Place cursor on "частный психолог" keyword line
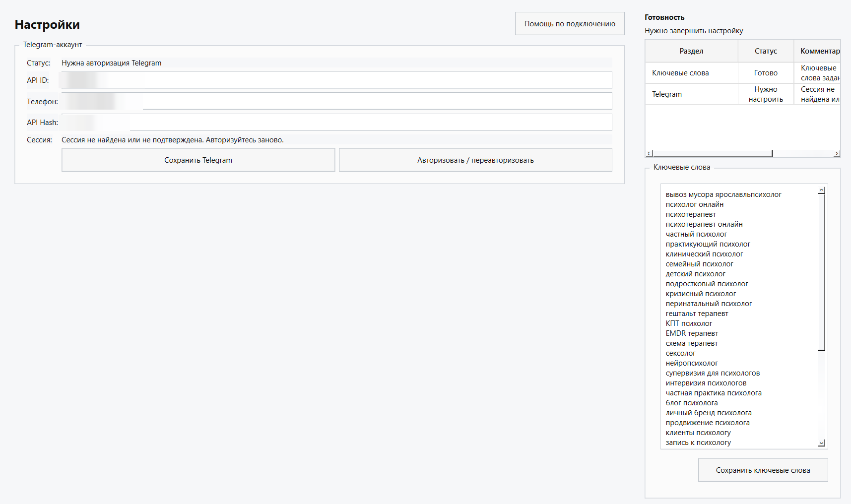851x504 pixels. click(696, 234)
